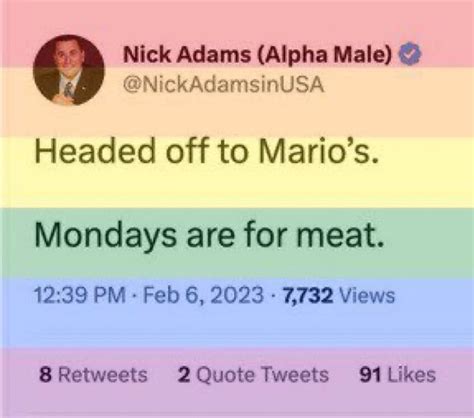
Task: Select the "Mondays are for meat." tweet line
Action: 209,234
